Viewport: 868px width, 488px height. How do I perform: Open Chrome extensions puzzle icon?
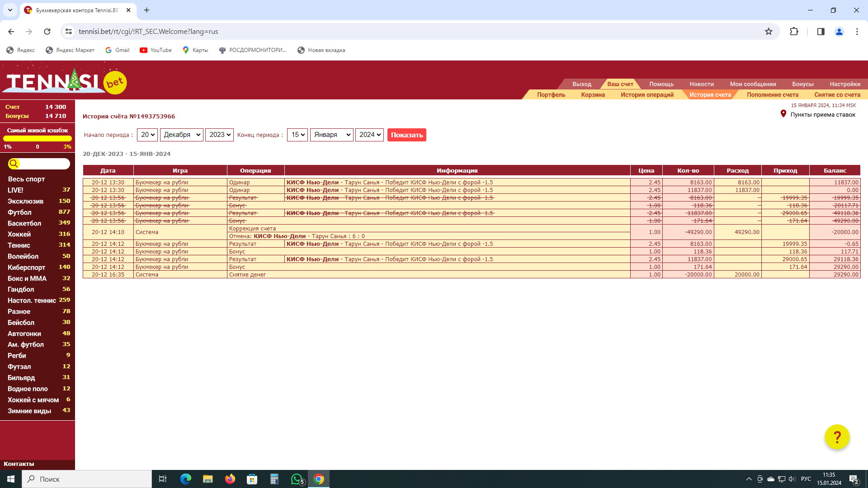click(x=794, y=32)
